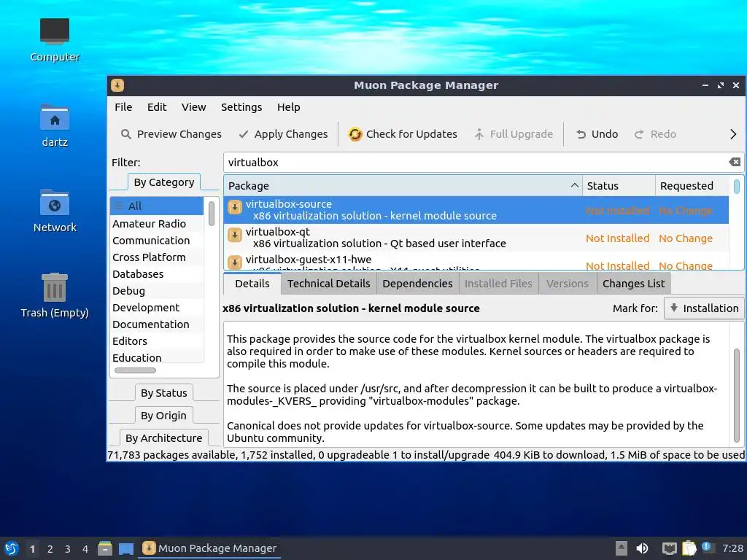
Task: Select the Editors category
Action: click(x=158, y=341)
